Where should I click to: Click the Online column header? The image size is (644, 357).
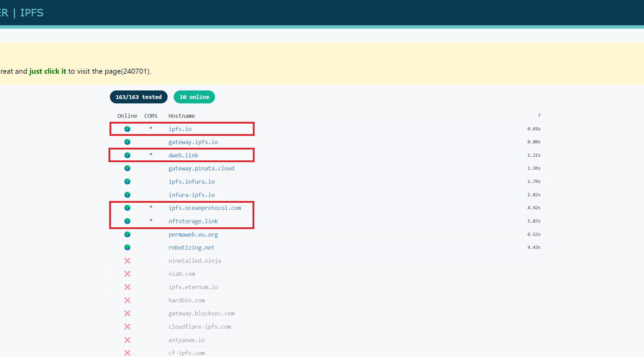point(127,116)
